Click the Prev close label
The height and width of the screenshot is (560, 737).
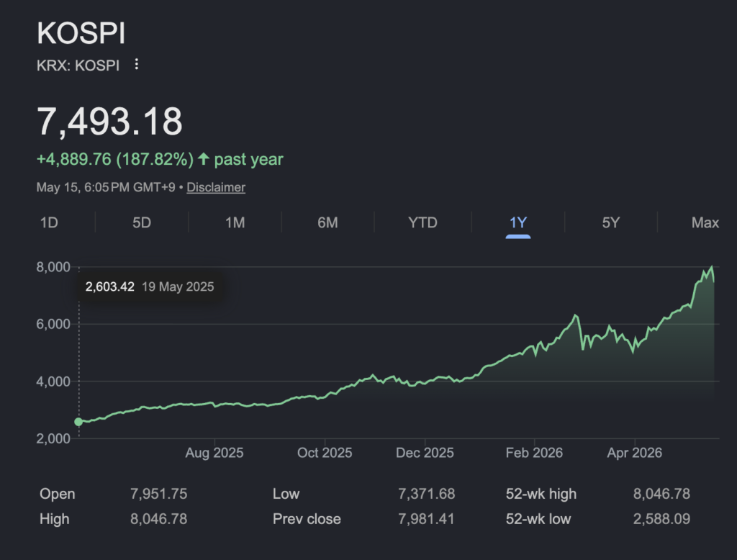(307, 519)
